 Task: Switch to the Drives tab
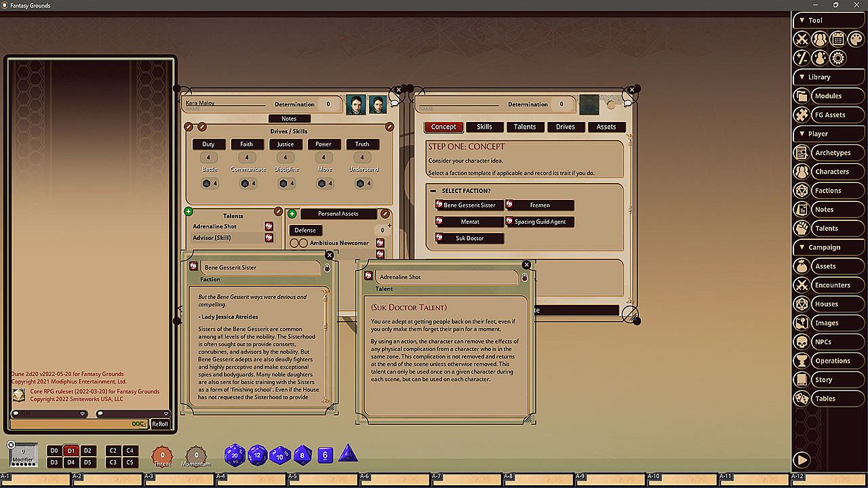pos(566,127)
